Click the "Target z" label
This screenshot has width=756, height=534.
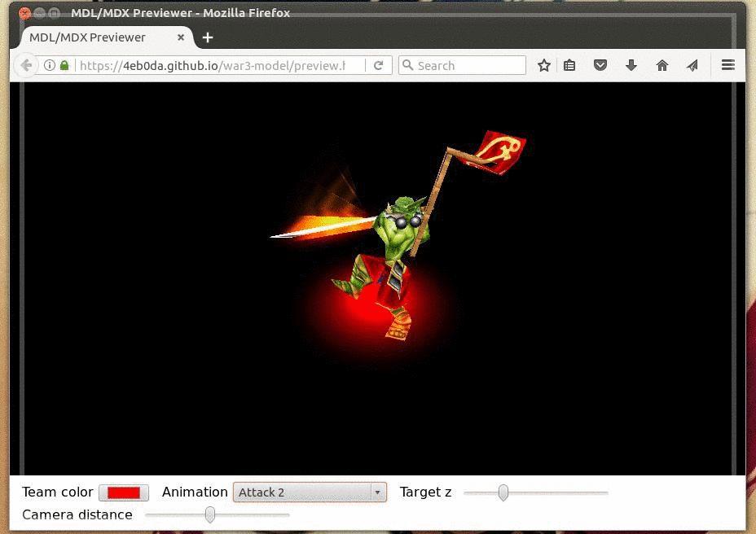(425, 492)
